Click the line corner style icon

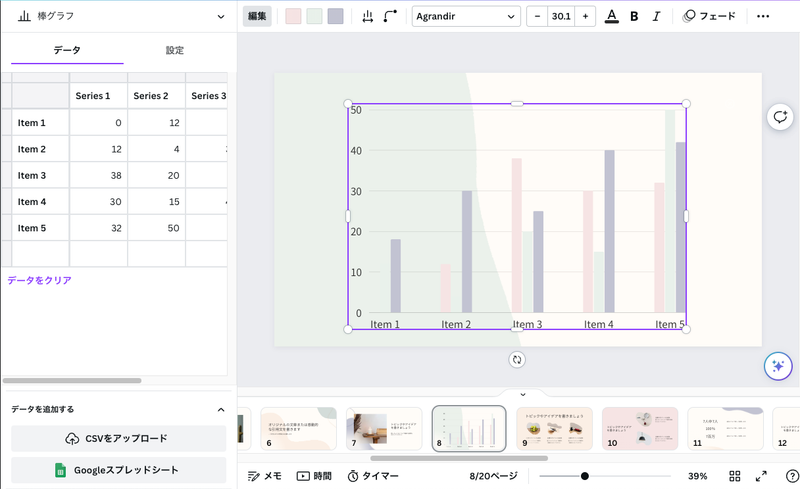point(390,16)
